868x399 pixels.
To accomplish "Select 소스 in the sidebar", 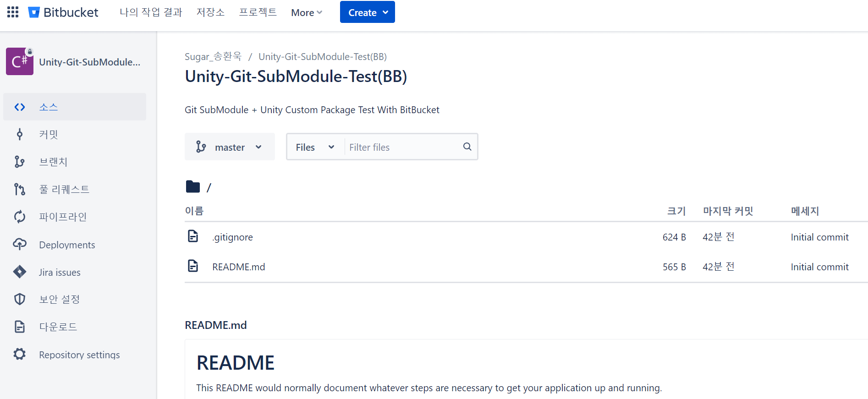I will (75, 107).
